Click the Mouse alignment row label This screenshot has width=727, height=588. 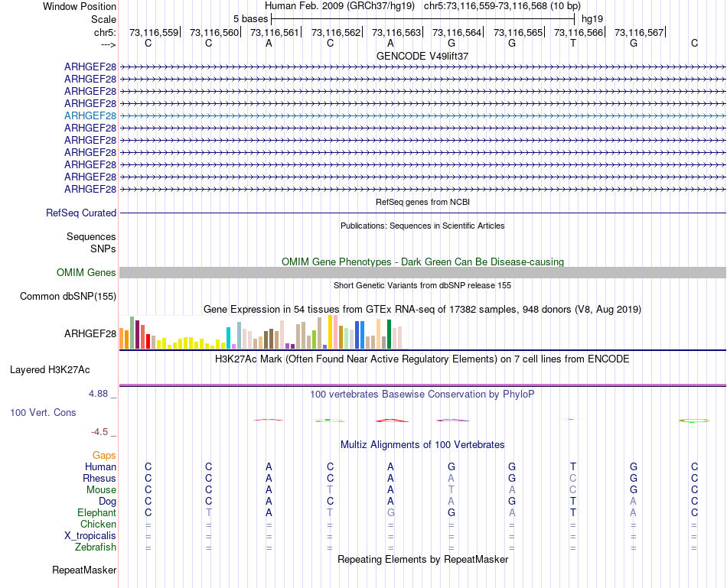click(101, 490)
